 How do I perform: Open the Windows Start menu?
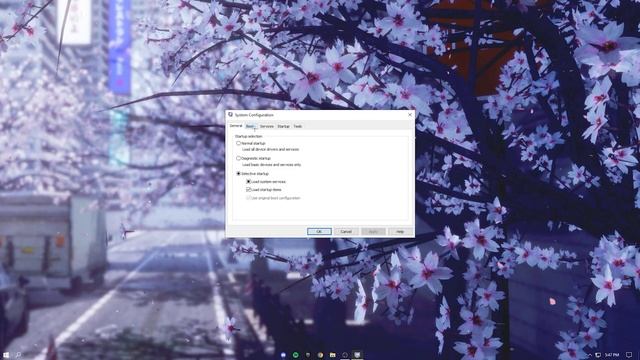click(x=6, y=355)
